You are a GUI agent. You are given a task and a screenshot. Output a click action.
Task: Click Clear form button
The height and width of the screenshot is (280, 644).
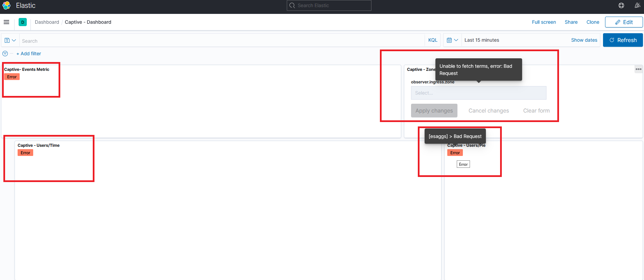(536, 111)
